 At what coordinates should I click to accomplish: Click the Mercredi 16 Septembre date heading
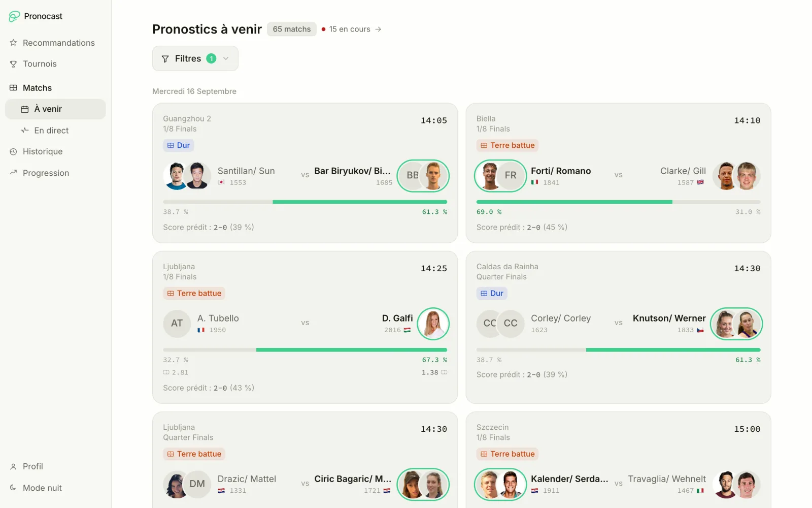coord(194,91)
